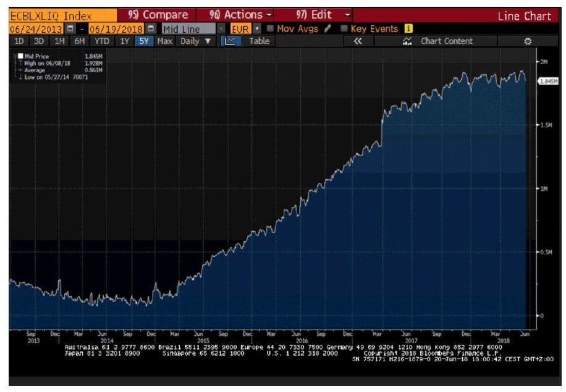This screenshot has width=566, height=392.
Task: Click the pencil icon next to Mov Avgs
Action: click(328, 29)
